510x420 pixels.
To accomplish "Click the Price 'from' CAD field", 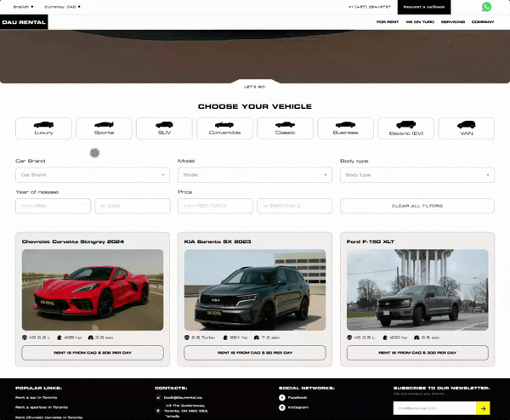I will coord(215,206).
